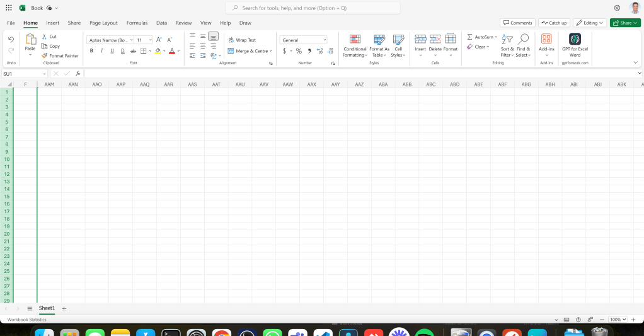Toggle middle vertical alignment
This screenshot has width=644, height=336.
203,36
